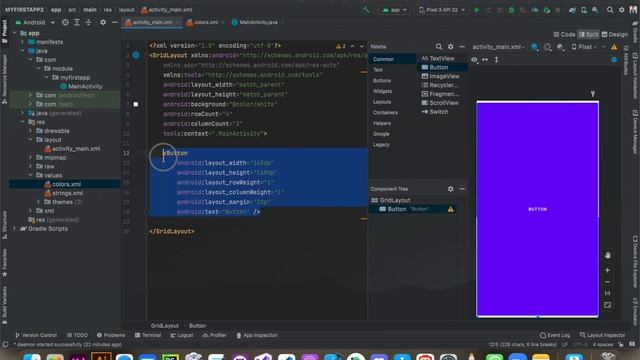Click the Orientation for Preview icon
Screen dimensions: 640x360
pyautogui.click(x=547, y=47)
